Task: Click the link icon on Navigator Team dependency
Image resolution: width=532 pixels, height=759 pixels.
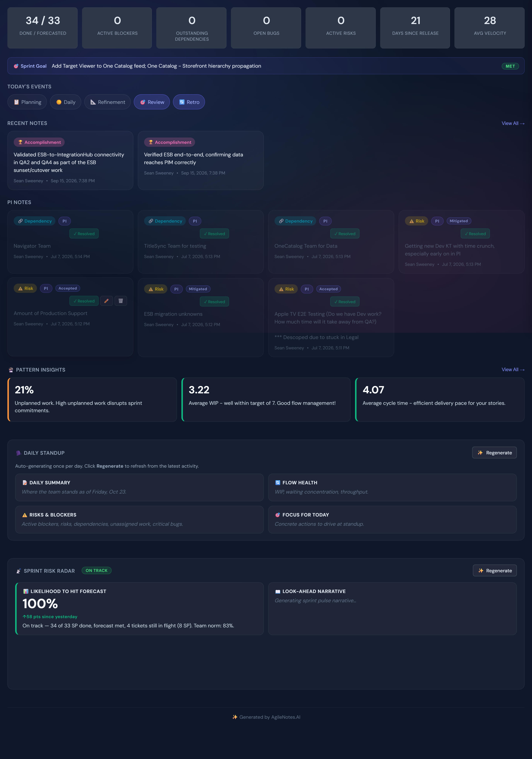Action: coord(20,221)
